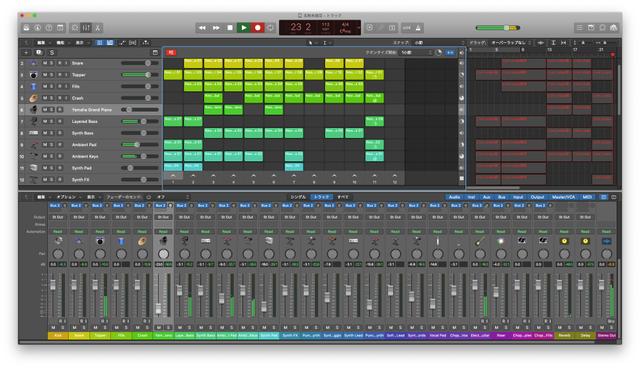Switch mixer to Tracks view (トラック)
Screen dimensions: 640x368
(x=322, y=197)
